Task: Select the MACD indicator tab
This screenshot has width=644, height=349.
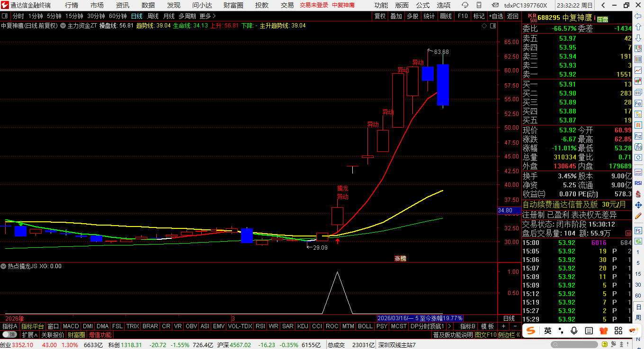Action: [x=71, y=326]
